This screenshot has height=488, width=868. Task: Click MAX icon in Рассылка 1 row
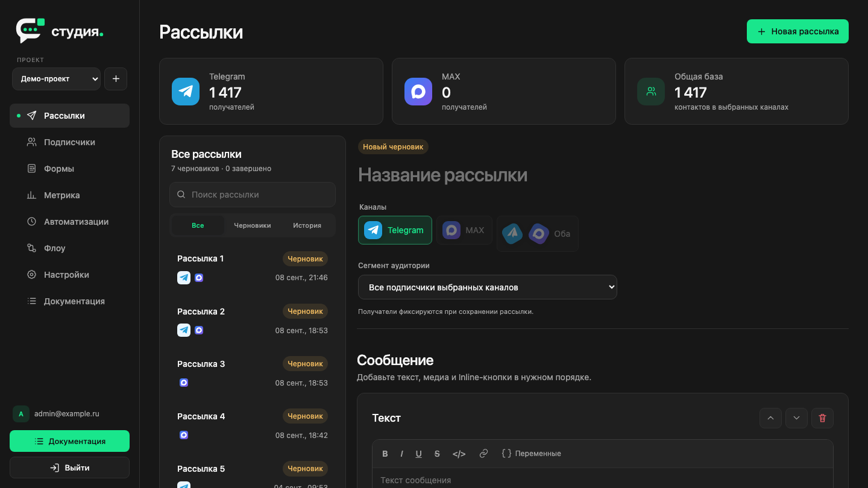199,278
